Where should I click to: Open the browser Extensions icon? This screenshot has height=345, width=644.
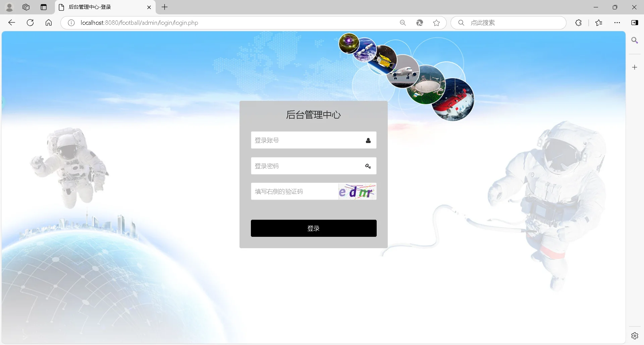578,22
